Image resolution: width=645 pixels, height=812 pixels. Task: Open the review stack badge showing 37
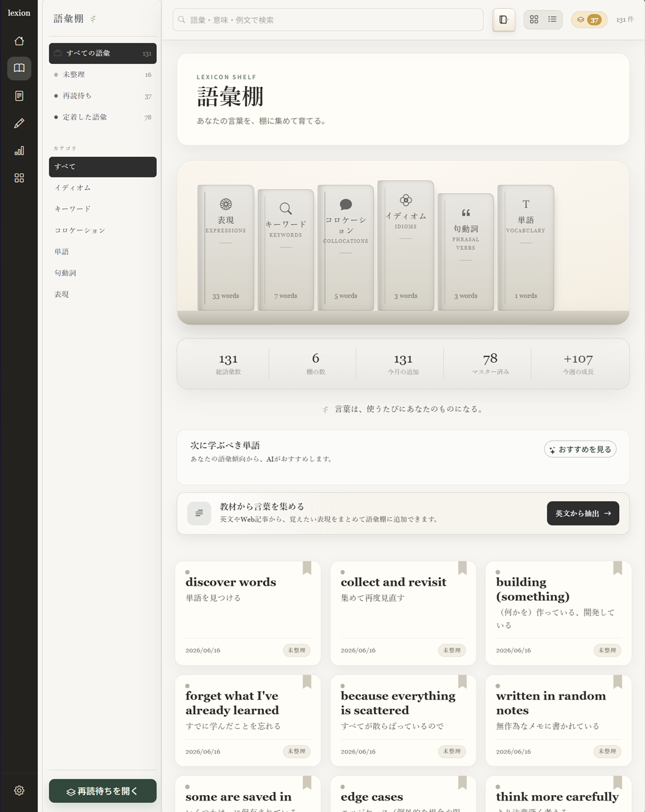589,20
